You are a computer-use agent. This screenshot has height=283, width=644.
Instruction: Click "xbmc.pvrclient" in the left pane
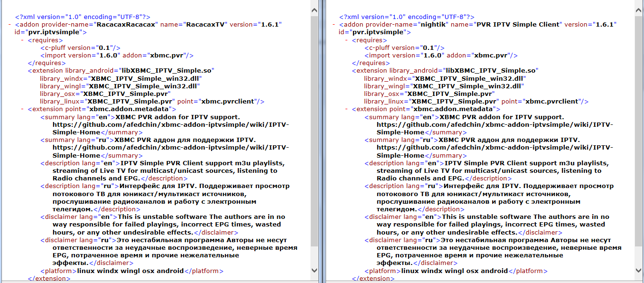tap(228, 102)
